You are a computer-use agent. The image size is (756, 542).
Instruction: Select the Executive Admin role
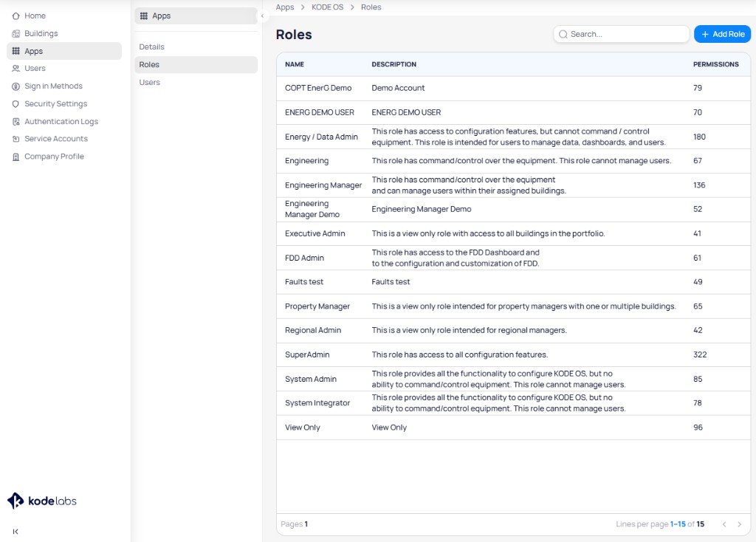[315, 234]
